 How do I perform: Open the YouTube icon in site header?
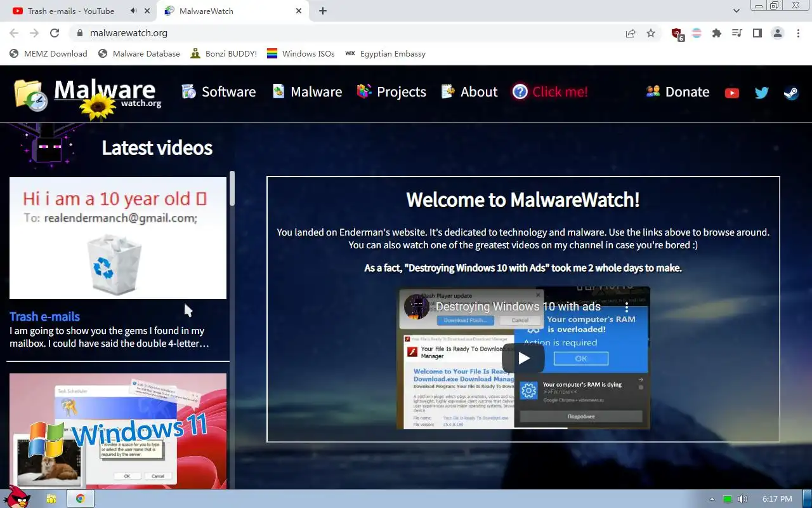point(731,93)
